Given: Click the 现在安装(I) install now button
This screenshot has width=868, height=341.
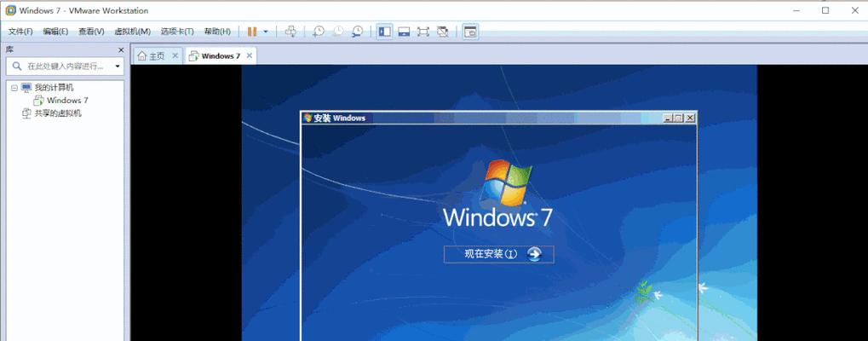Looking at the screenshot, I should pyautogui.click(x=499, y=254).
